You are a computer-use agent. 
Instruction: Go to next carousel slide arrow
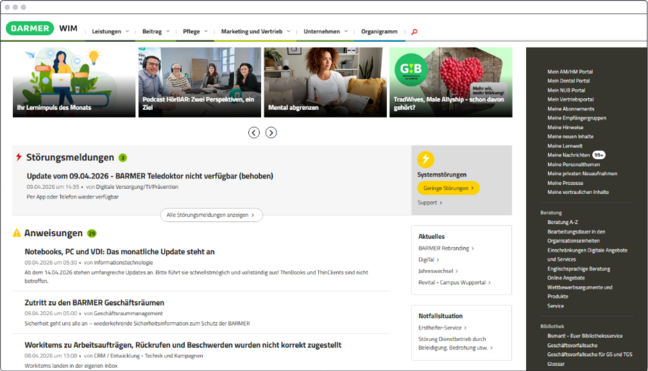click(x=271, y=133)
